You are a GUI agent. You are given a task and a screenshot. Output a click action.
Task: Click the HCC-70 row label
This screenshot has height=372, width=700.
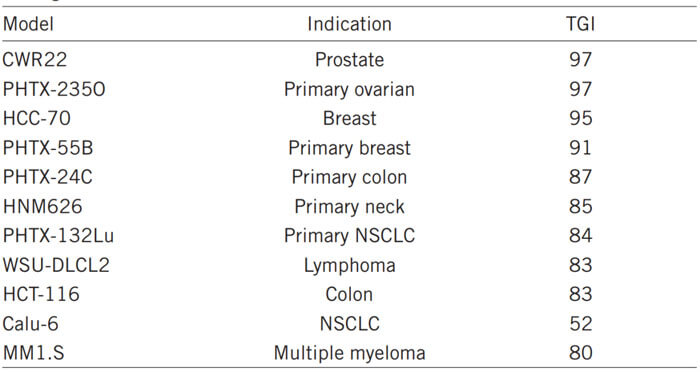(37, 119)
